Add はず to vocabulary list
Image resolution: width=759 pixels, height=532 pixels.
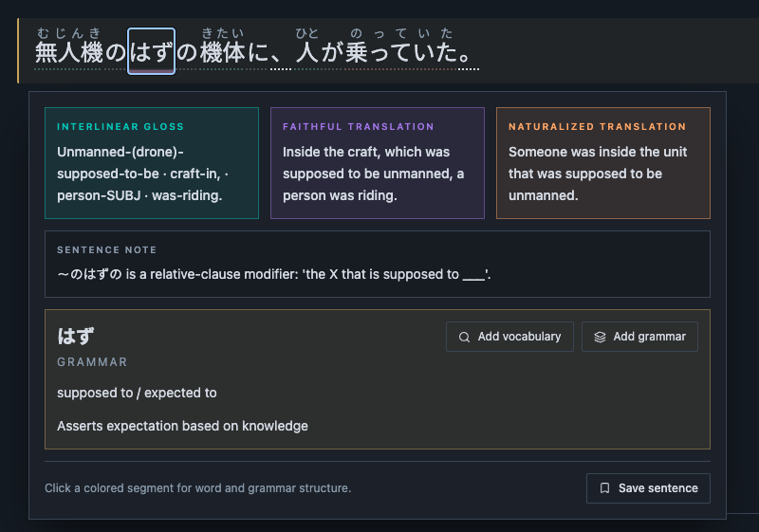click(x=509, y=337)
